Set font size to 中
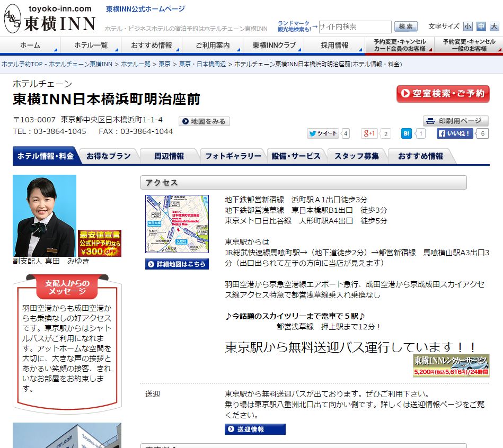 [481, 26]
